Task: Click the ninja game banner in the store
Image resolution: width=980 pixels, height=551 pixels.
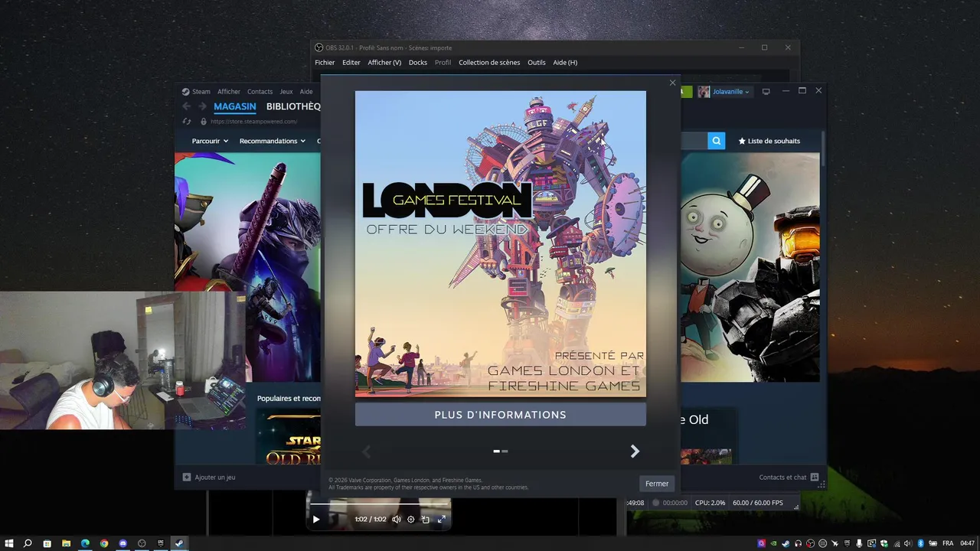Action: pyautogui.click(x=247, y=267)
